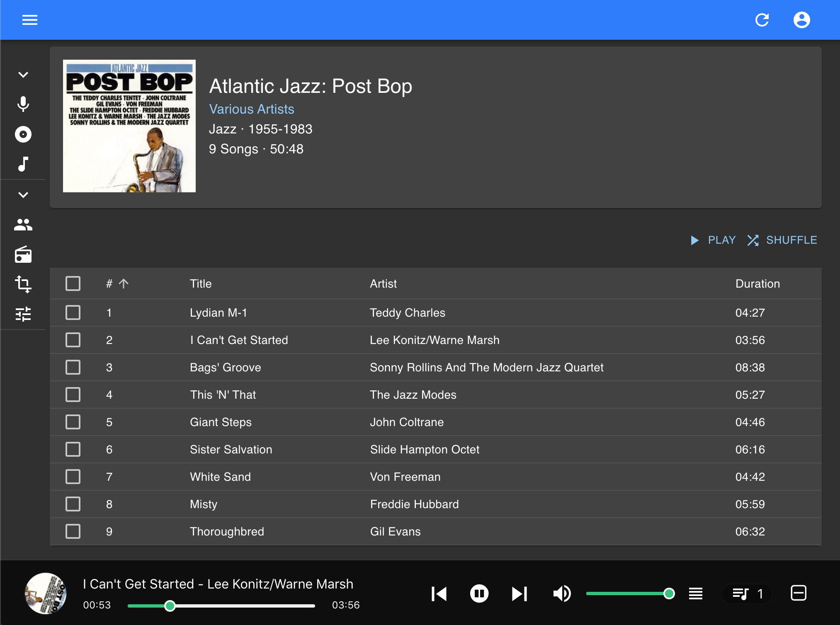
Task: Open the Radio section in sidebar
Action: [23, 254]
